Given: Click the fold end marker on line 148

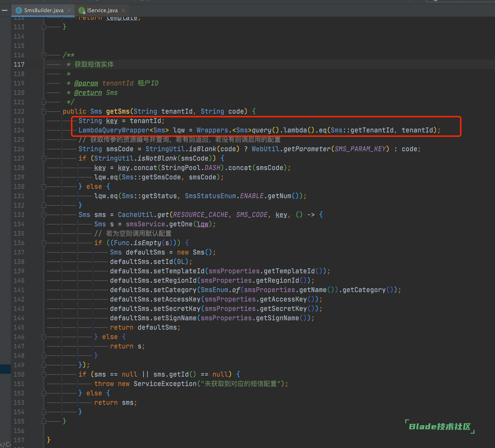Looking at the screenshot, I should point(44,355).
